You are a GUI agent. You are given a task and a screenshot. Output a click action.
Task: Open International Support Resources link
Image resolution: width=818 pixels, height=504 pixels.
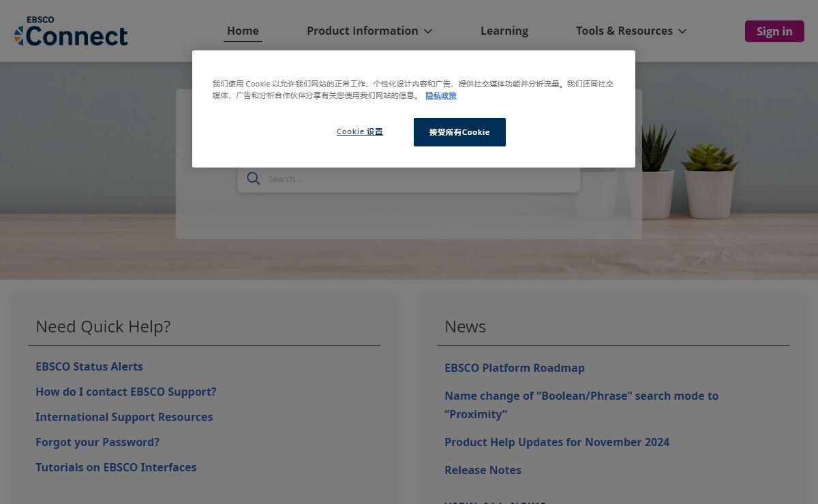coord(124,417)
